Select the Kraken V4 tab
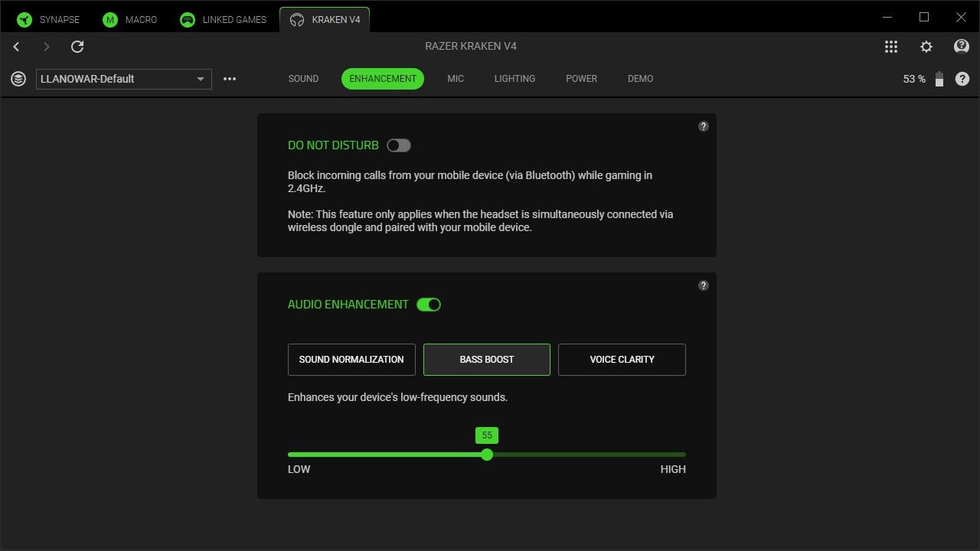Image resolution: width=980 pixels, height=551 pixels. [x=325, y=20]
